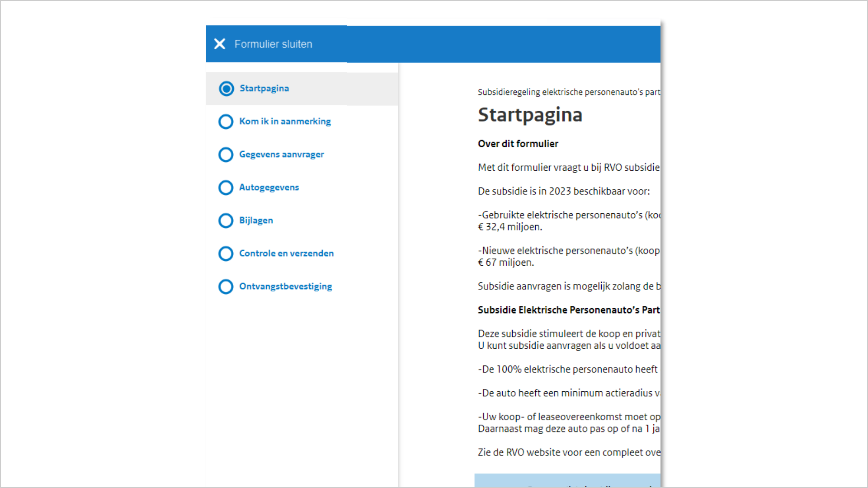The width and height of the screenshot is (868, 488).
Task: Click the blue header bar of the form
Action: point(497,44)
